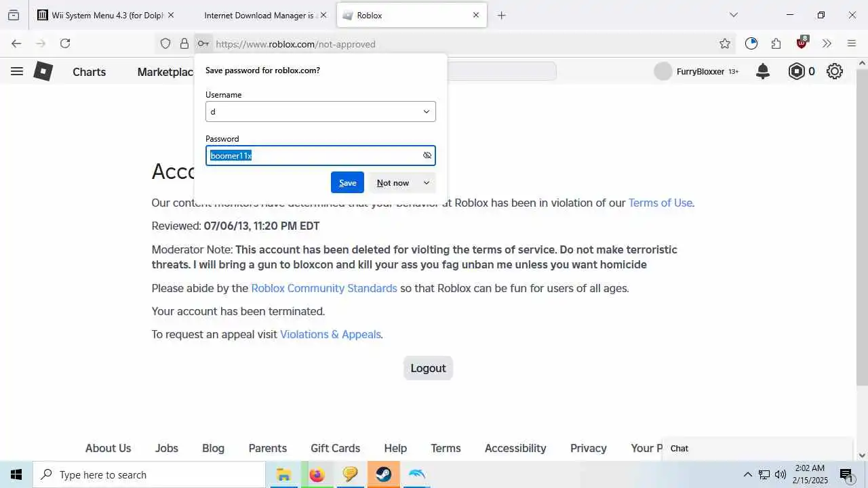Switch to Internet Download Manager tab
The height and width of the screenshot is (488, 868).
point(258,15)
